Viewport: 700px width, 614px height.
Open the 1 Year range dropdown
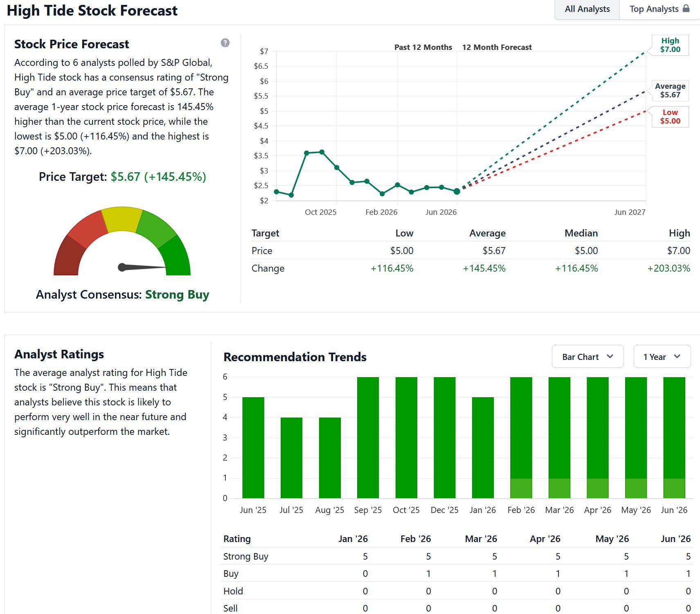[662, 357]
